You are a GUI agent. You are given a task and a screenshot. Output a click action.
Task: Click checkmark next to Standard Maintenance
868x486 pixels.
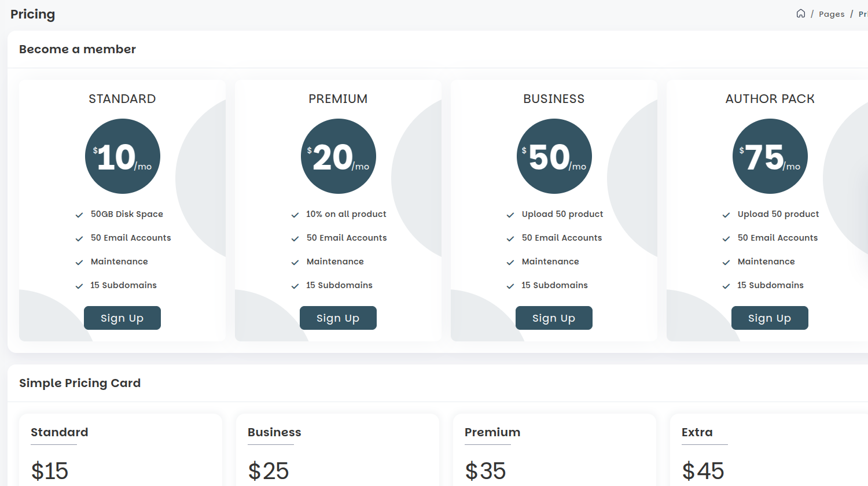[x=79, y=263]
